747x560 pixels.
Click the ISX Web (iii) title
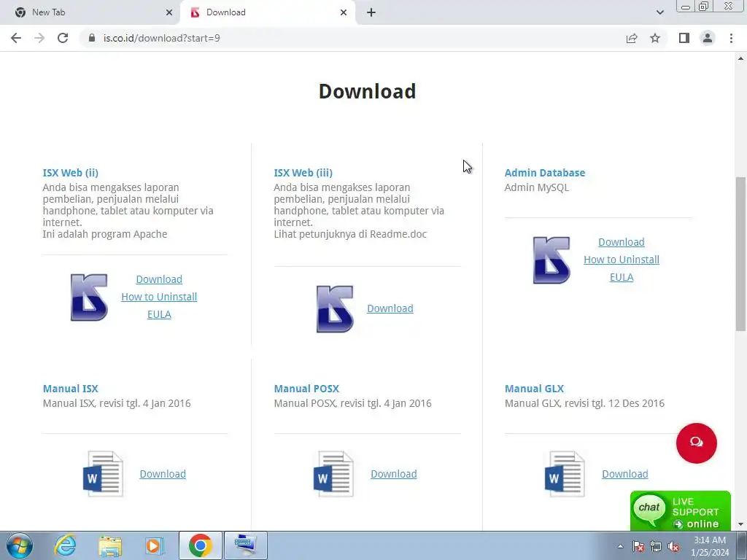pyautogui.click(x=303, y=173)
